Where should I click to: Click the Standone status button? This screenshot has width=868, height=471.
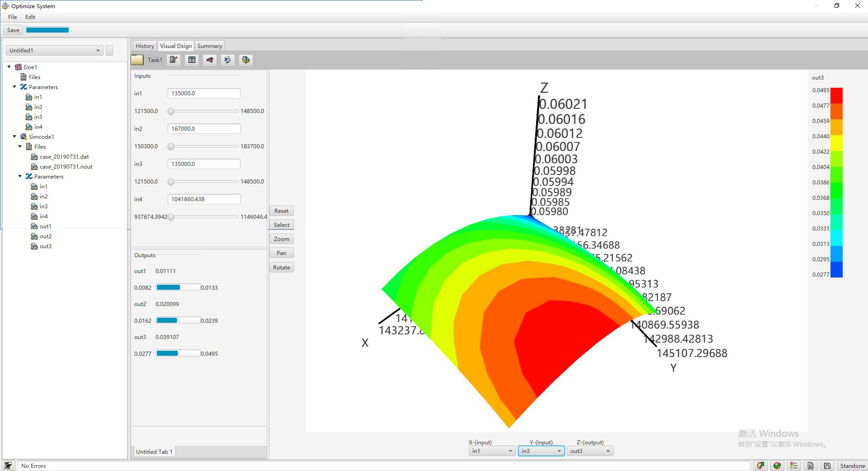point(852,466)
